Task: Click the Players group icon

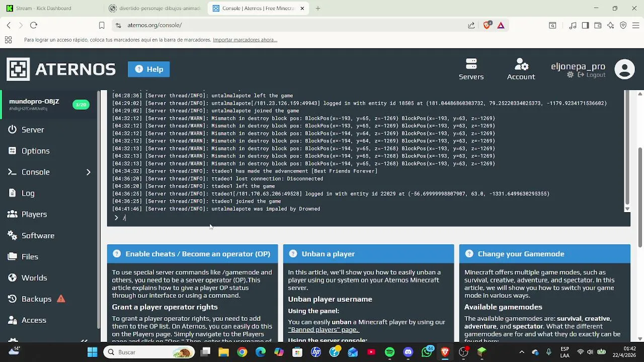Action: [x=12, y=214]
